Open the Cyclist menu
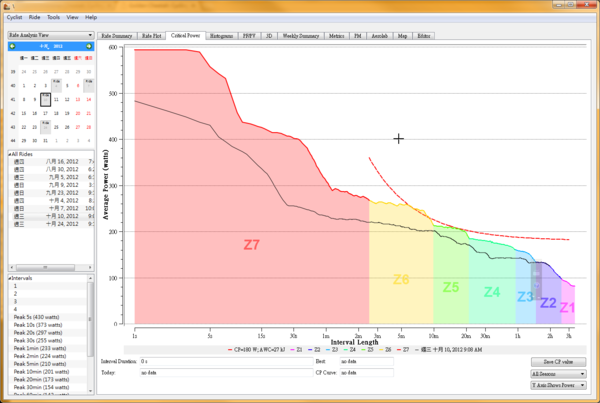Image resolution: width=600 pixels, height=403 pixels. (x=15, y=18)
